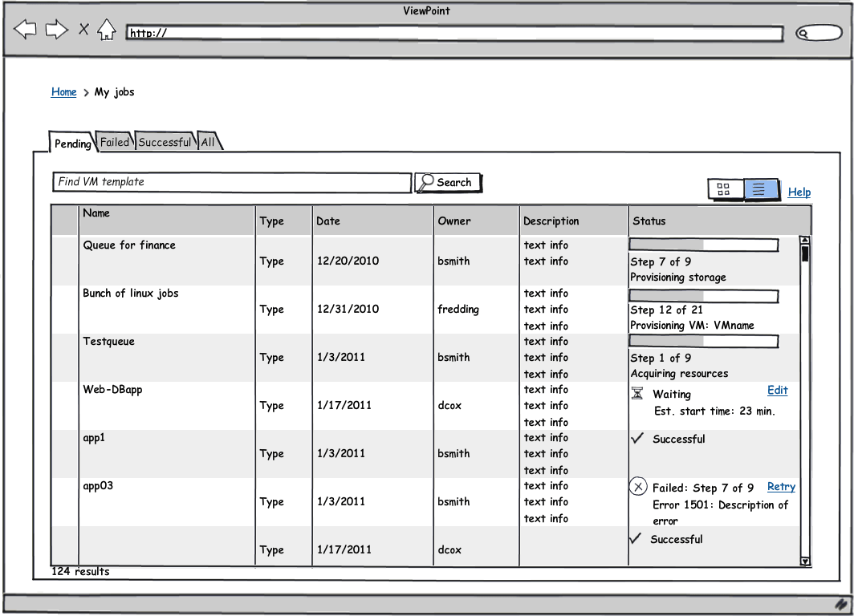Click the Find VM template search field
Screen dimensions: 854x616
click(x=232, y=182)
